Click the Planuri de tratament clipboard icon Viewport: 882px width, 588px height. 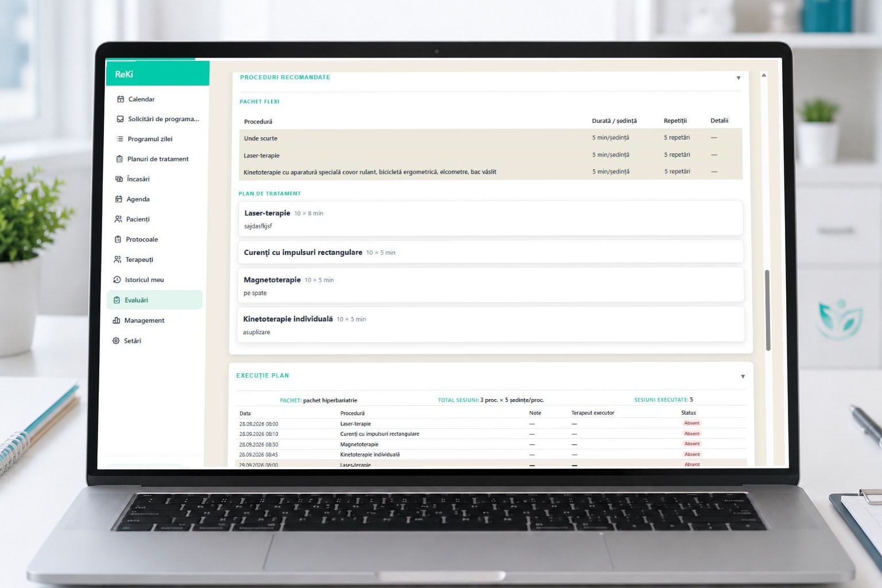[119, 159]
